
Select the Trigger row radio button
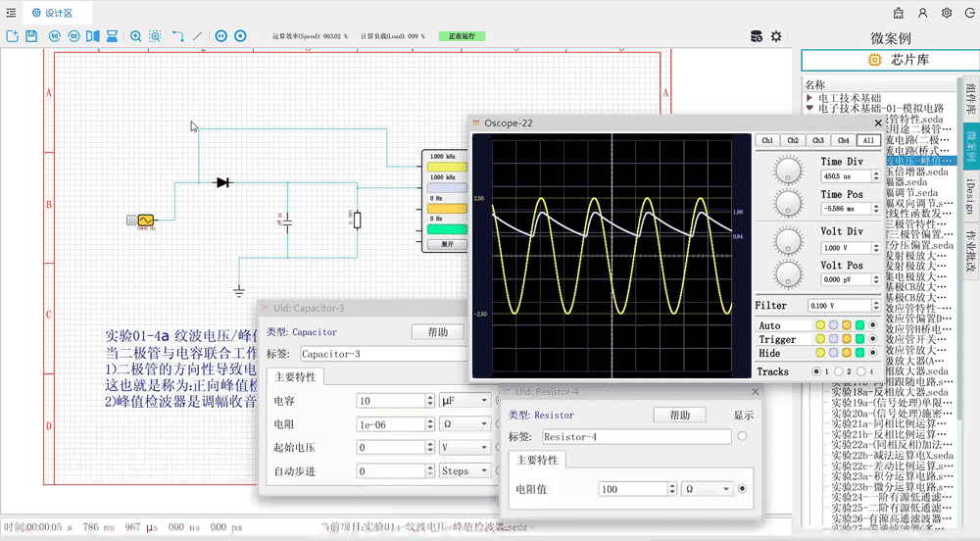pyautogui.click(x=873, y=338)
